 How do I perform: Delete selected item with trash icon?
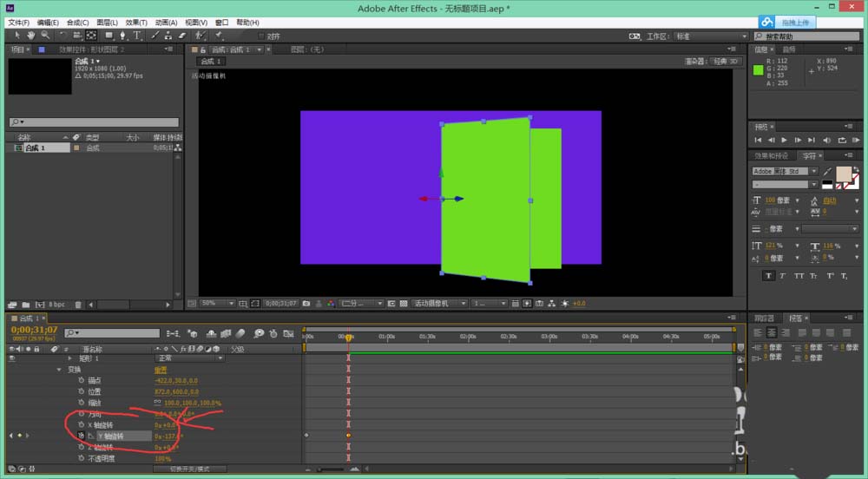pos(78,305)
